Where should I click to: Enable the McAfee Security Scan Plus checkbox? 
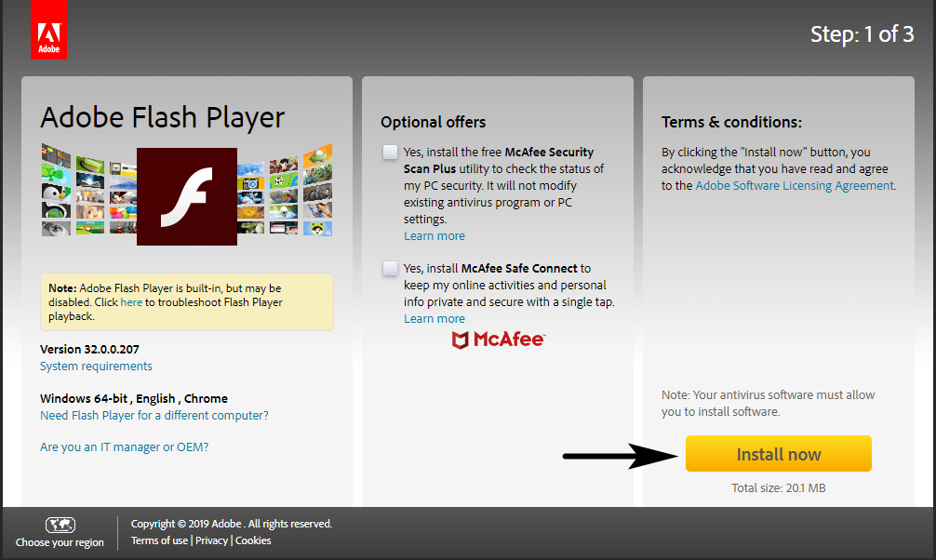coord(390,153)
